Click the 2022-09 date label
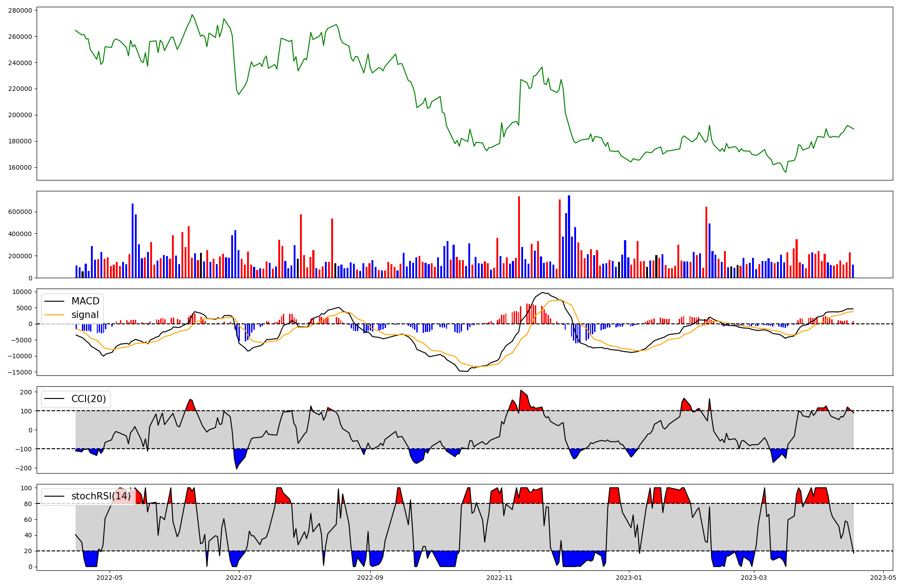 click(370, 577)
